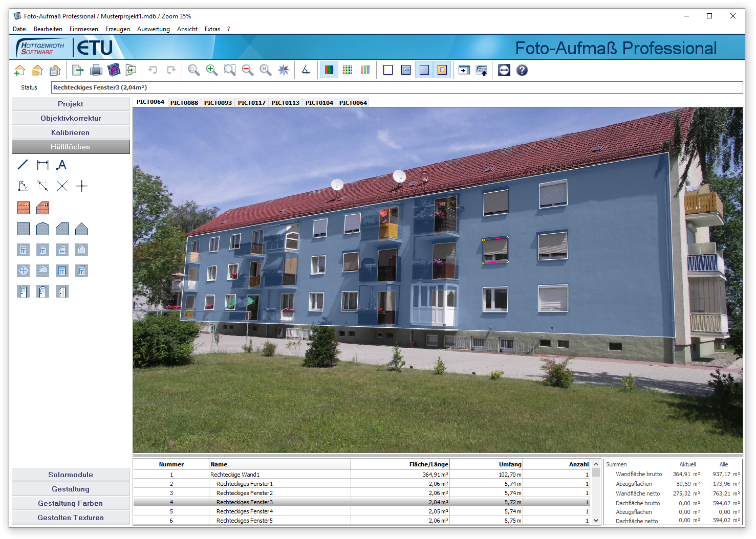
Task: Open the Gestaltung Farben section
Action: 71,503
